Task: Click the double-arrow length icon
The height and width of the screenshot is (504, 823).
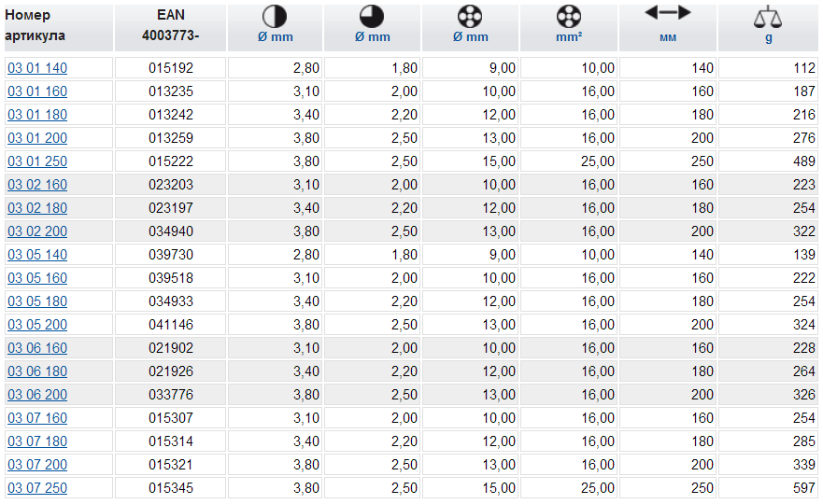Action: pos(667,13)
